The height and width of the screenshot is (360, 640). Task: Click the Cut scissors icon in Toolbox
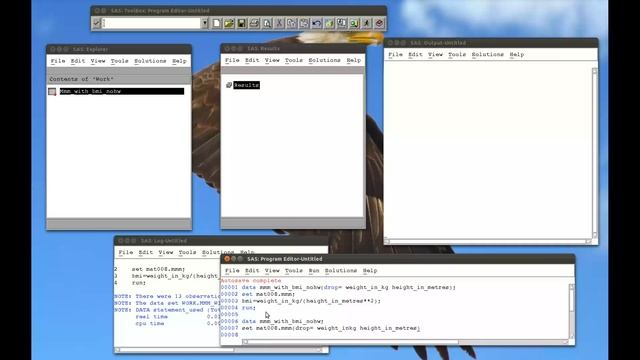tap(279, 23)
